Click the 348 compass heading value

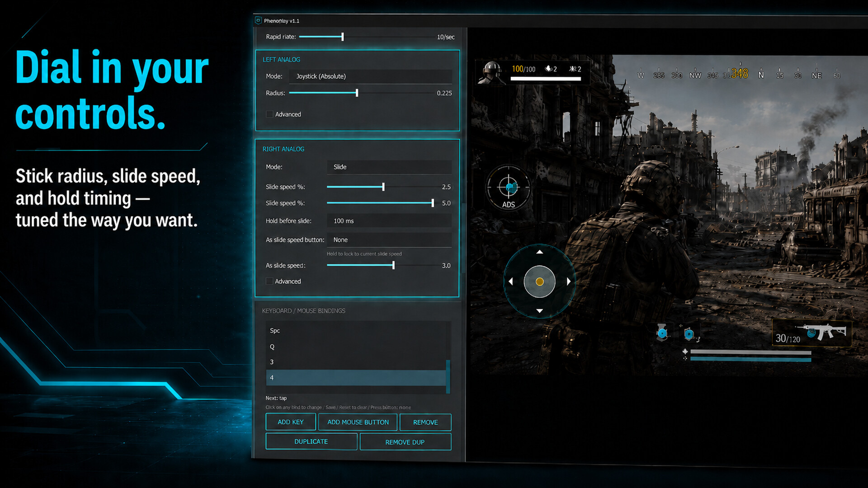(x=740, y=73)
